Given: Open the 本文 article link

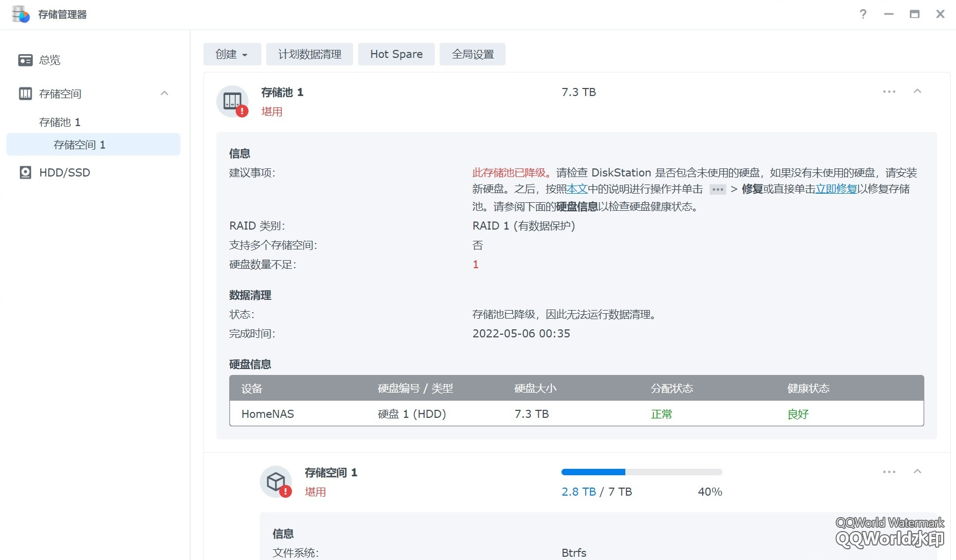Looking at the screenshot, I should pyautogui.click(x=578, y=189).
